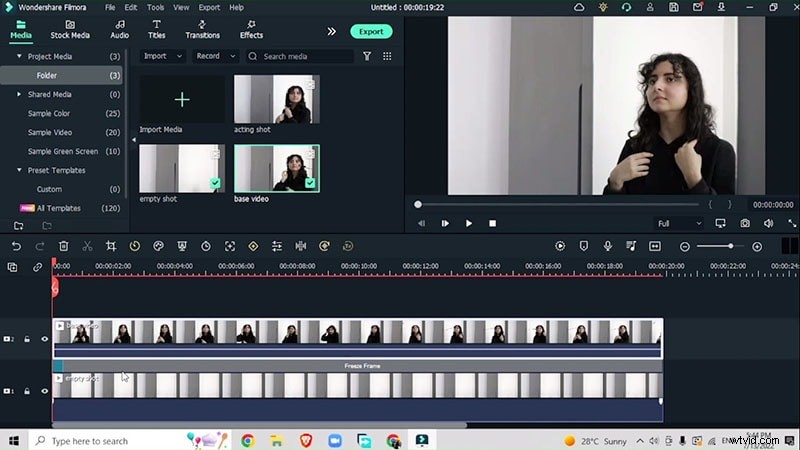Image resolution: width=800 pixels, height=450 pixels.
Task: Open the Edit menu
Action: pyautogui.click(x=131, y=7)
